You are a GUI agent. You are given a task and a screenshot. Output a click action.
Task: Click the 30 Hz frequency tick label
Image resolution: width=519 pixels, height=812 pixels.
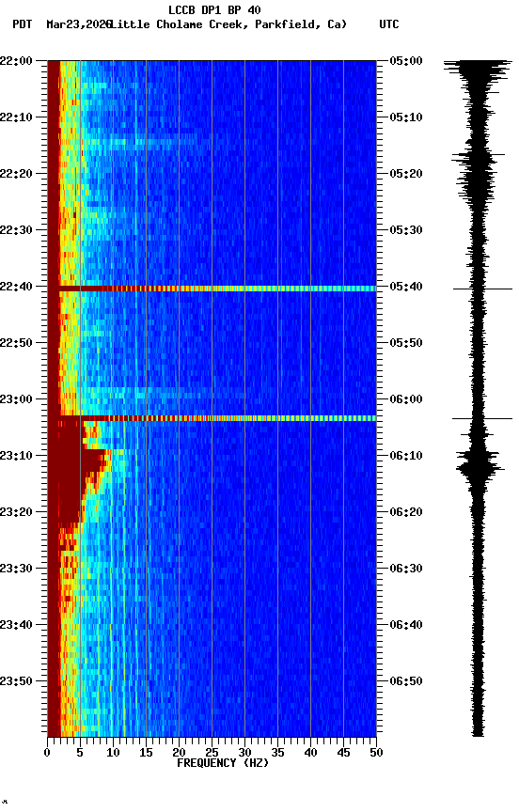tap(244, 753)
